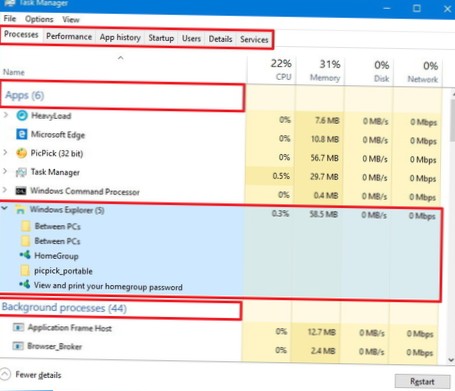Screen dimensions: 455x391
Task: Expand the Windows Command Processor group
Action: tap(5, 190)
